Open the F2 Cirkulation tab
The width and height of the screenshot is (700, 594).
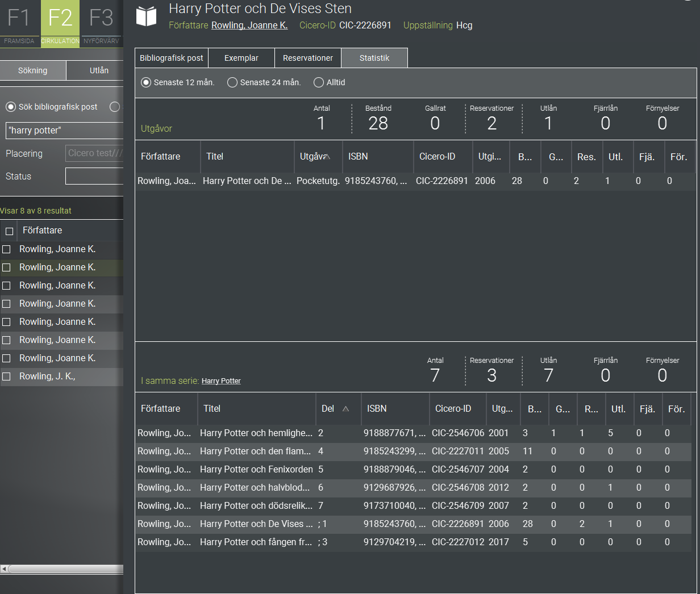point(60,23)
